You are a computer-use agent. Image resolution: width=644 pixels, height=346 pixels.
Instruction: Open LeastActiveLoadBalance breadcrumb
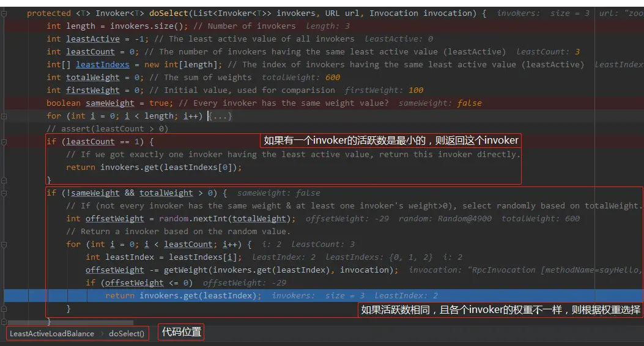pos(52,334)
